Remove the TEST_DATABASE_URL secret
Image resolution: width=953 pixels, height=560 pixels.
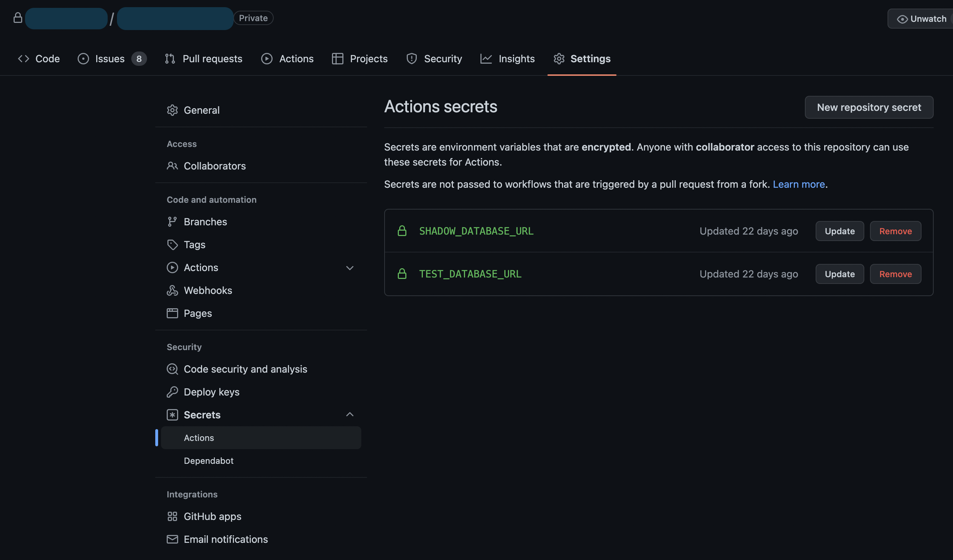(895, 274)
